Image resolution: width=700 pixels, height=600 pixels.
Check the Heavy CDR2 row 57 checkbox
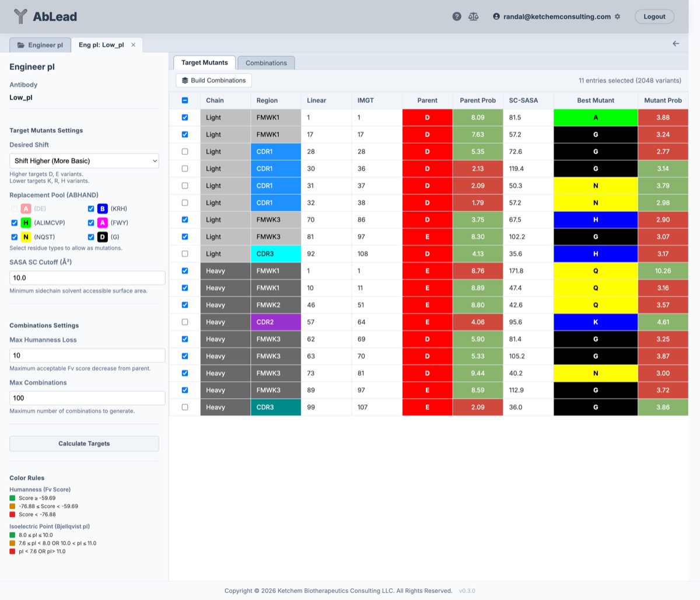pyautogui.click(x=185, y=322)
